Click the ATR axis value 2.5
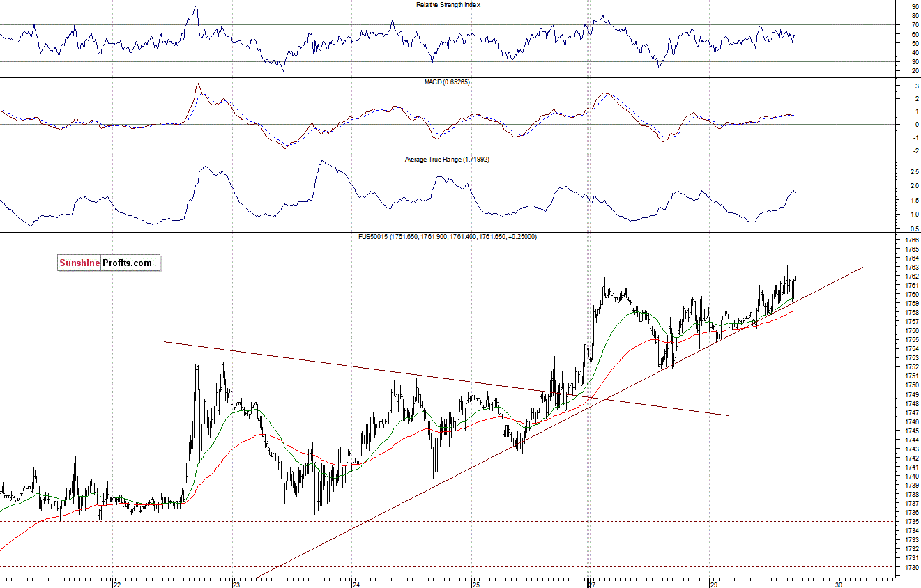Image resolution: width=921 pixels, height=588 pixels. 913,171
